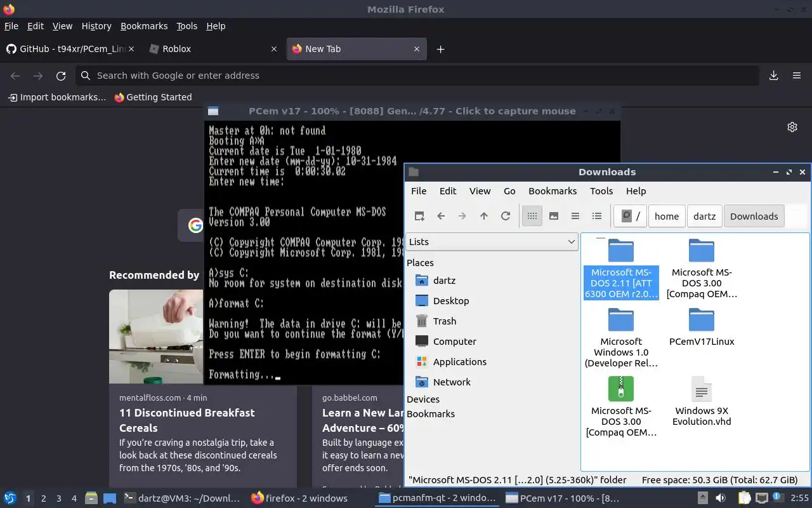Click the Firefox address bar
This screenshot has width=812, height=508.
pos(417,76)
